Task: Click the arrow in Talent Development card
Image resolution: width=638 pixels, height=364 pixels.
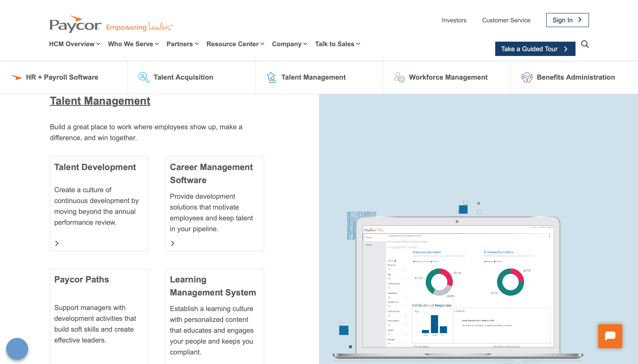Action: 57,243
